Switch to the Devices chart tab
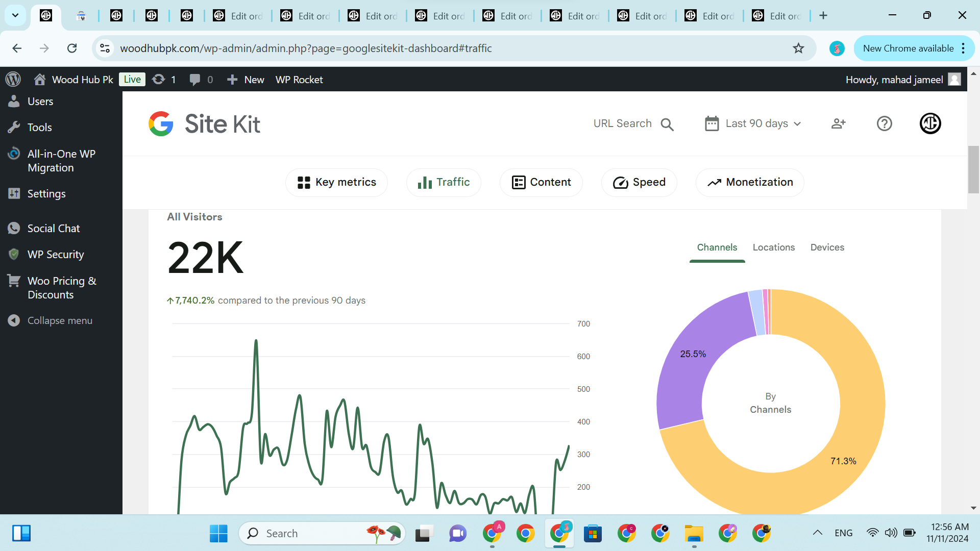The height and width of the screenshot is (551, 980). point(827,247)
